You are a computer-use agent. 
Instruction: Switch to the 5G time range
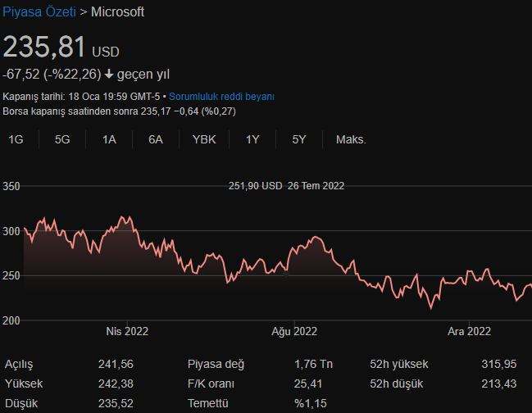[62, 139]
